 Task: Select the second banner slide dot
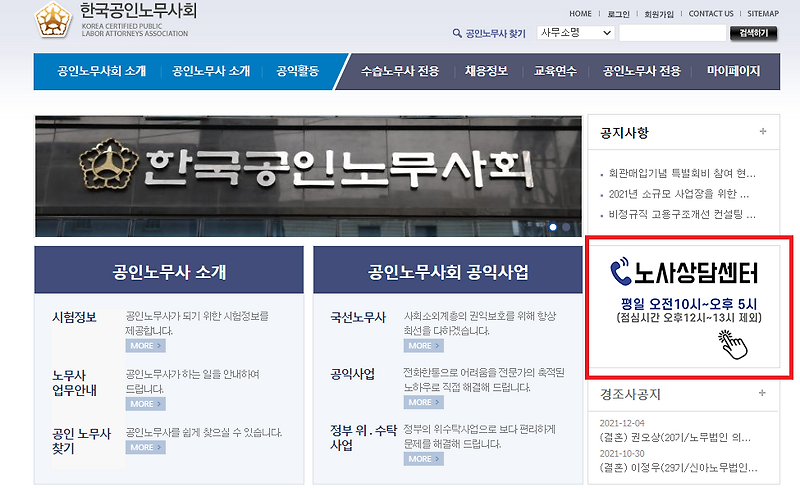(566, 227)
